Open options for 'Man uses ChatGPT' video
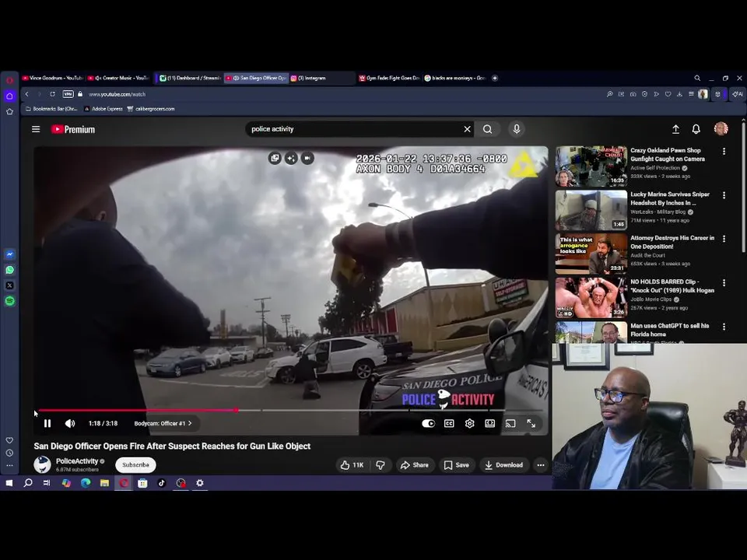Screen dimensions: 747x560 click(724, 327)
